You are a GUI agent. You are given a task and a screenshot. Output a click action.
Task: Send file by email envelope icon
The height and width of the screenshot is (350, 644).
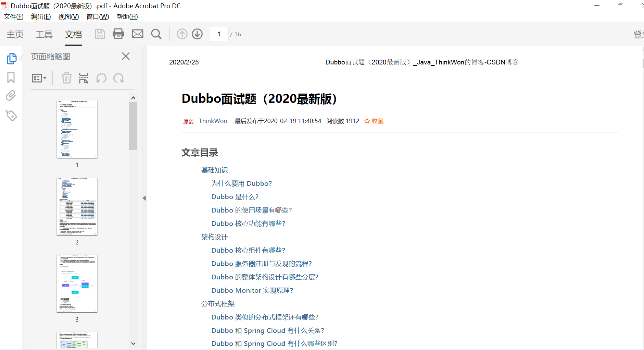click(138, 34)
